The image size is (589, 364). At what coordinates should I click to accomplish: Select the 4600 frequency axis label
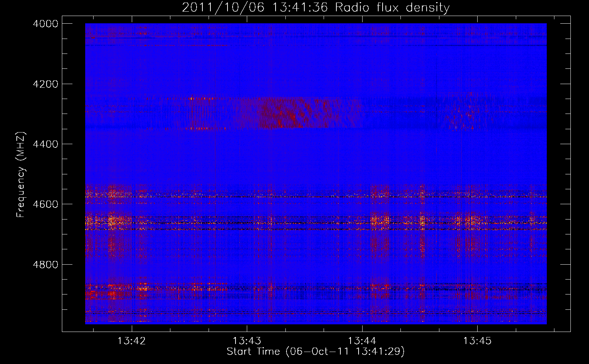pyautogui.click(x=46, y=204)
